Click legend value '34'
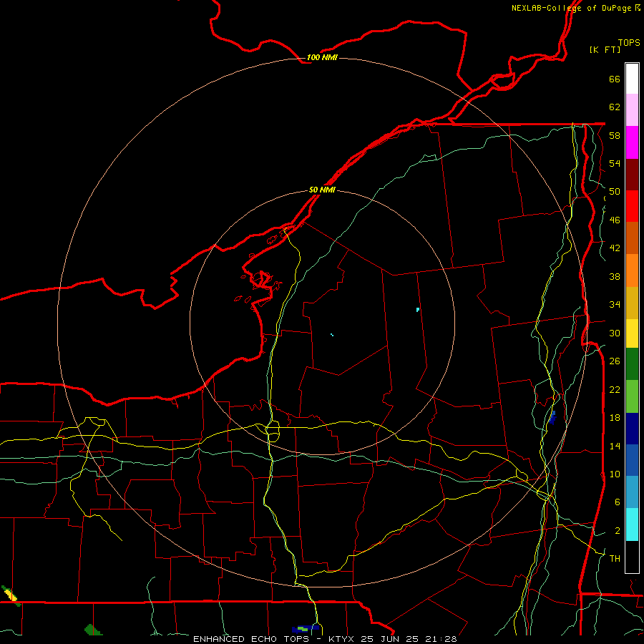644x644 pixels. 615,305
